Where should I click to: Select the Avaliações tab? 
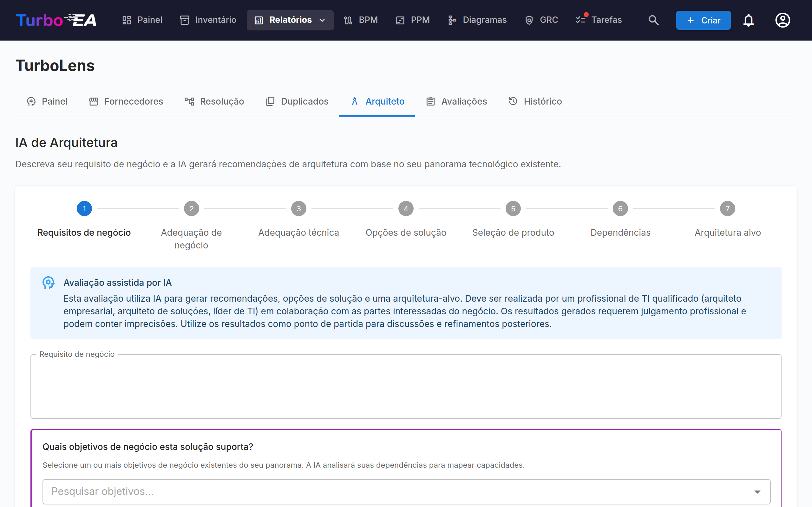(456, 101)
